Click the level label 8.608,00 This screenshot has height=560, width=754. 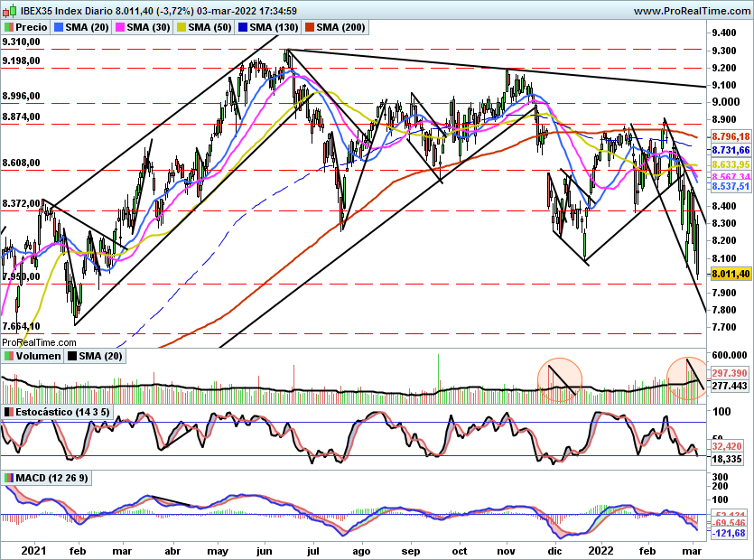point(21,163)
